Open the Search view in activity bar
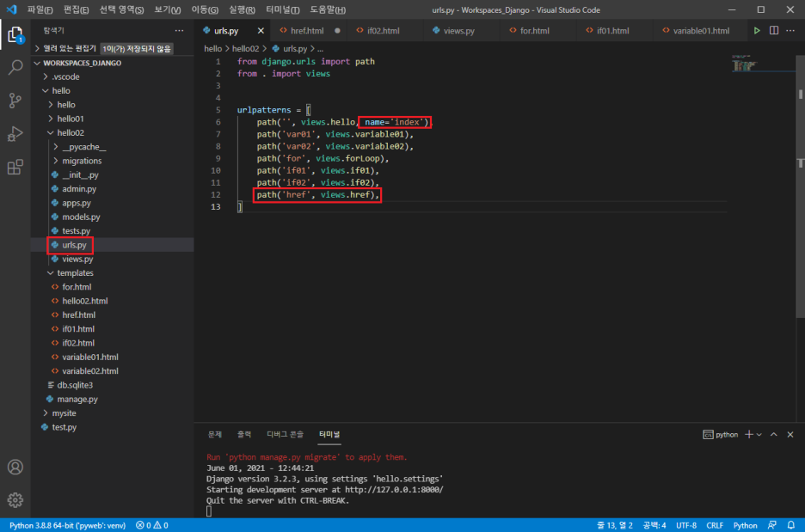 (15, 67)
